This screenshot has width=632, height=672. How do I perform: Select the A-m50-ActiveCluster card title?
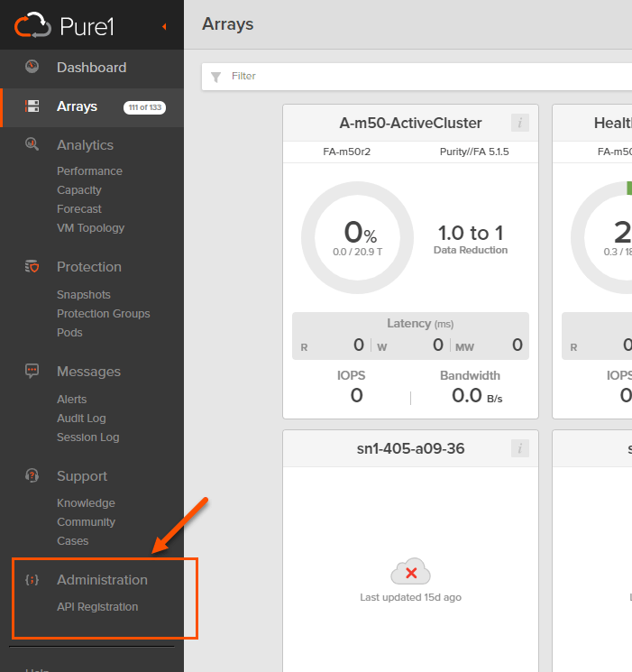point(410,123)
